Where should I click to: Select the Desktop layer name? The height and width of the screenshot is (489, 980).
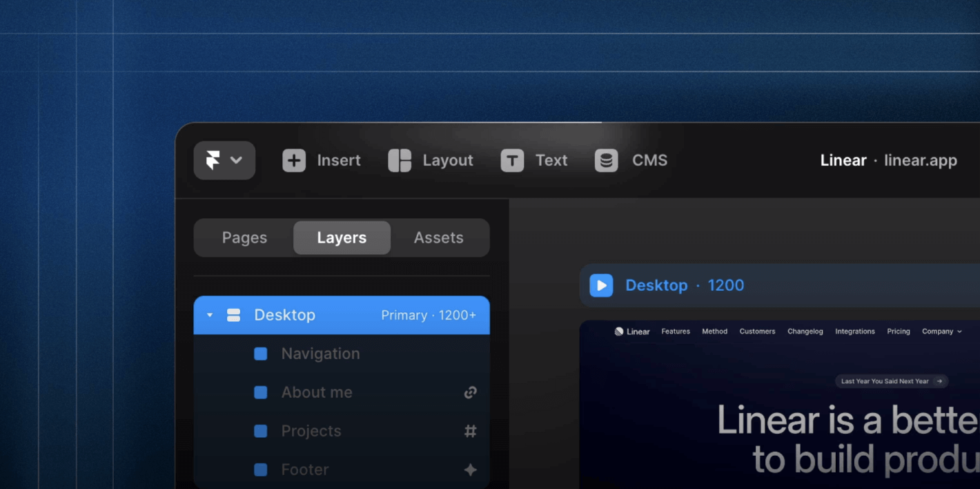(x=284, y=315)
